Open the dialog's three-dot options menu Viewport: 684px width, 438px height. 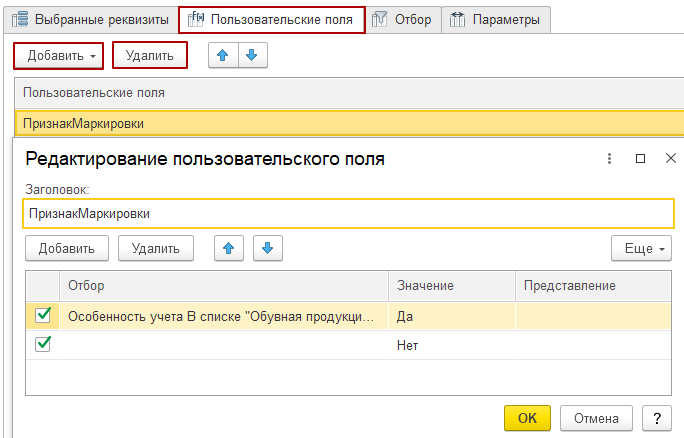609,158
